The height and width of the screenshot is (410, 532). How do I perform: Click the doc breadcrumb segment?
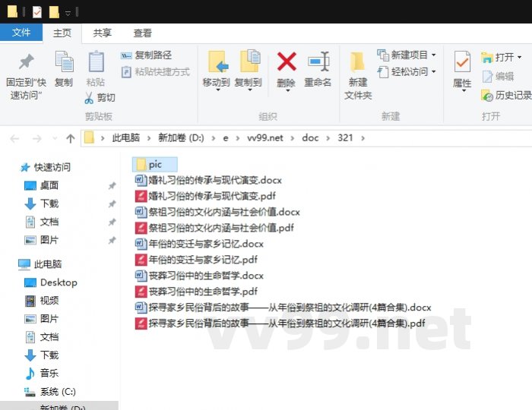click(310, 138)
